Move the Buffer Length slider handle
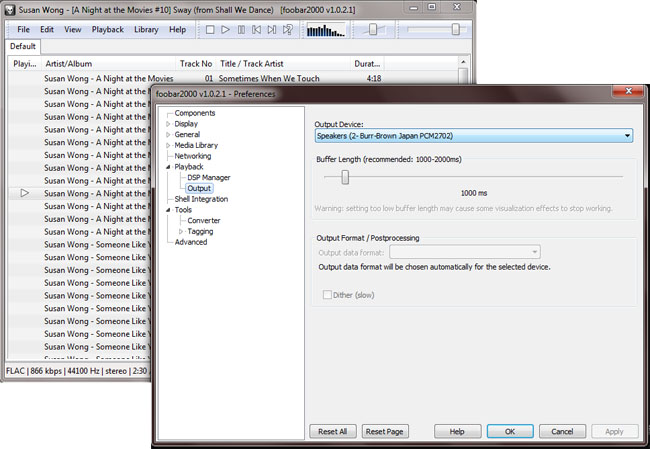 (345, 177)
